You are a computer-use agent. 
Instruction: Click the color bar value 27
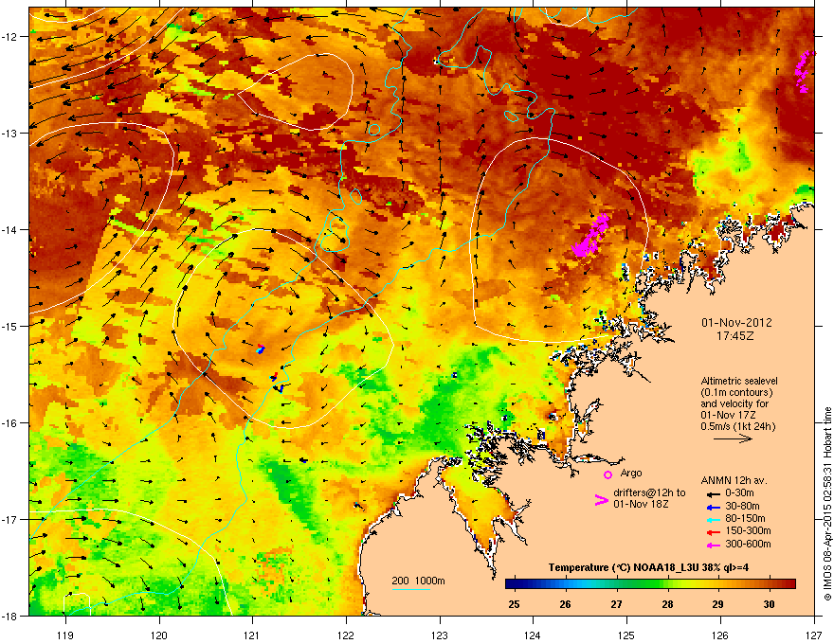point(616,604)
